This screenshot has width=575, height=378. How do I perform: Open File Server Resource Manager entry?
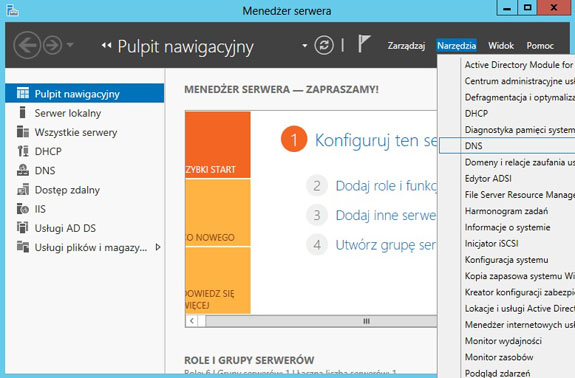[506, 195]
